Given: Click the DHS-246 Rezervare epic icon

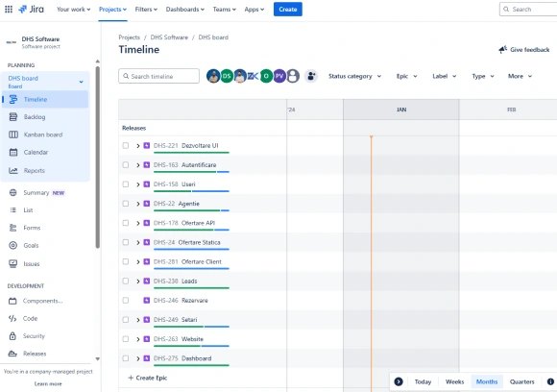Looking at the screenshot, I should pyautogui.click(x=147, y=301).
